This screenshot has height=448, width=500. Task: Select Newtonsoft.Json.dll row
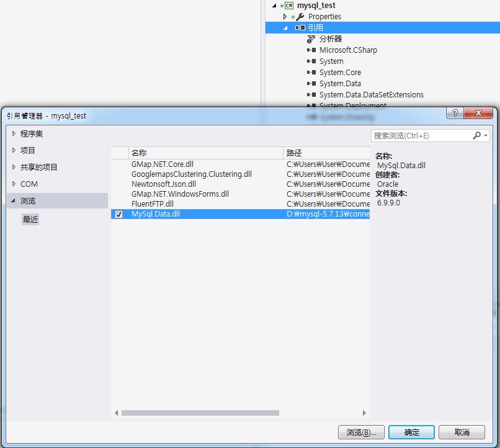[241, 184]
